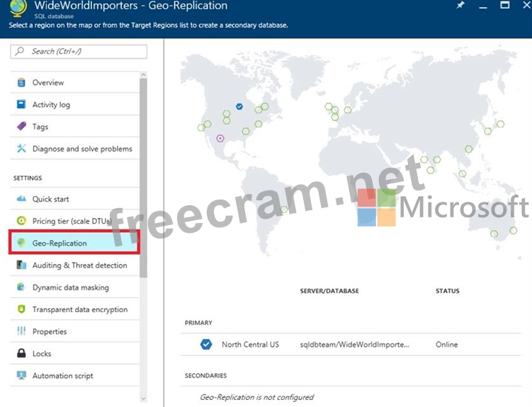Screen dimensions: 532x407
Task: Click the Diagnose and solve problems icon
Action: (x=21, y=149)
